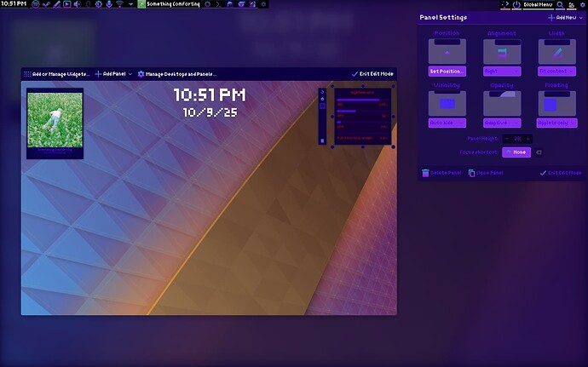Open the Floating dropdown set to Applets only
This screenshot has height=367, width=588.
(x=556, y=123)
